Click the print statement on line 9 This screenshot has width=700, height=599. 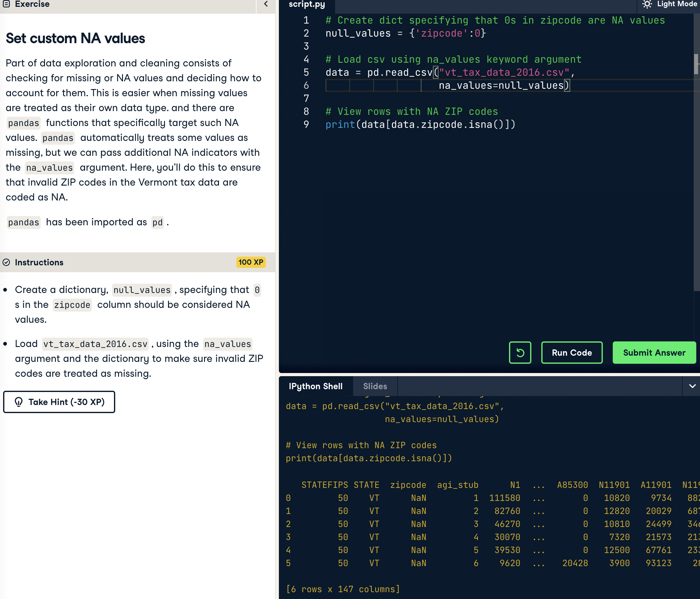tap(420, 124)
